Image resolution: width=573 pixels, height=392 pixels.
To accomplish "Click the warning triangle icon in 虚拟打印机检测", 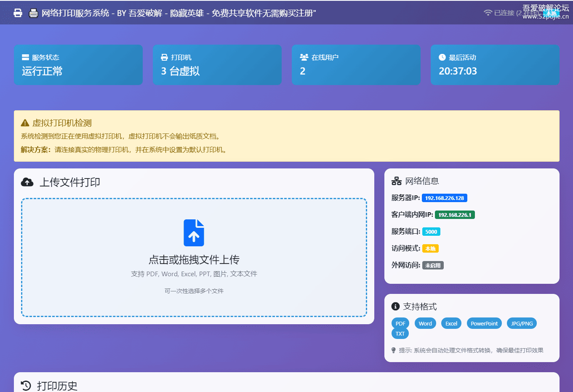I will tap(25, 123).
